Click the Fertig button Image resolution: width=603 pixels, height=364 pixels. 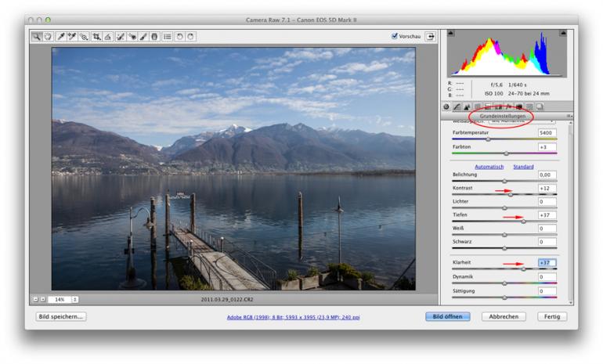tap(552, 317)
